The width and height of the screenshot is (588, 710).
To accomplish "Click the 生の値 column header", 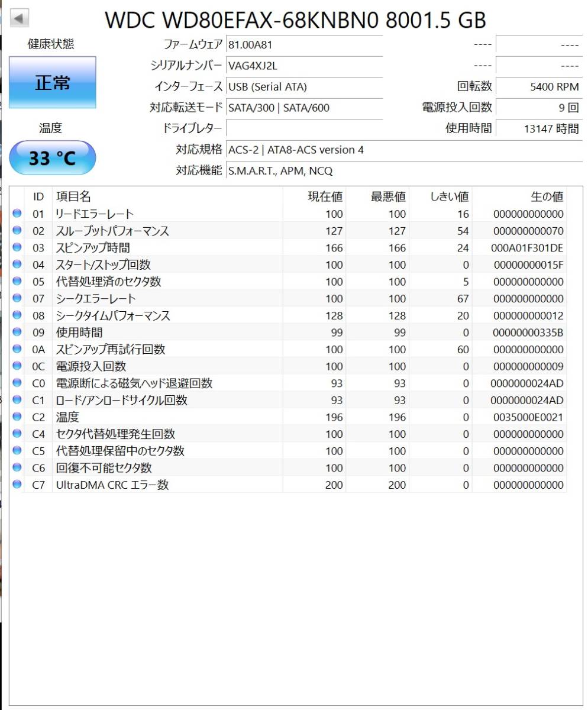I will 519,196.
